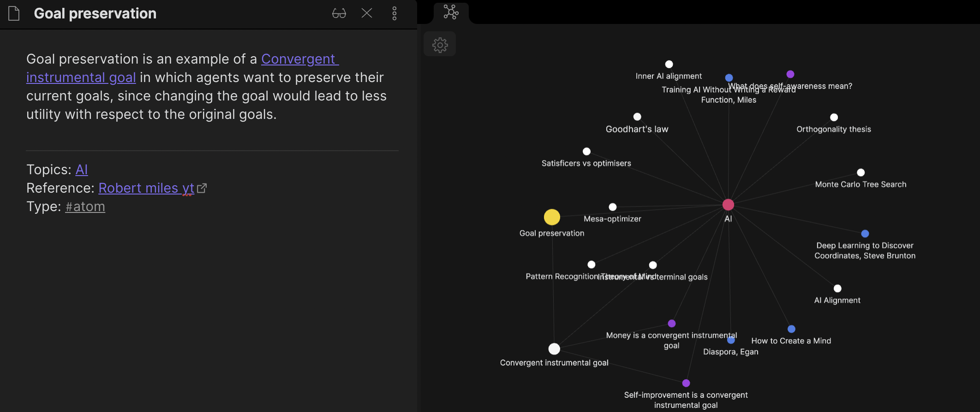Open the external link icon beside Robert miles yt
Viewport: 980px width, 412px height.
click(x=202, y=188)
